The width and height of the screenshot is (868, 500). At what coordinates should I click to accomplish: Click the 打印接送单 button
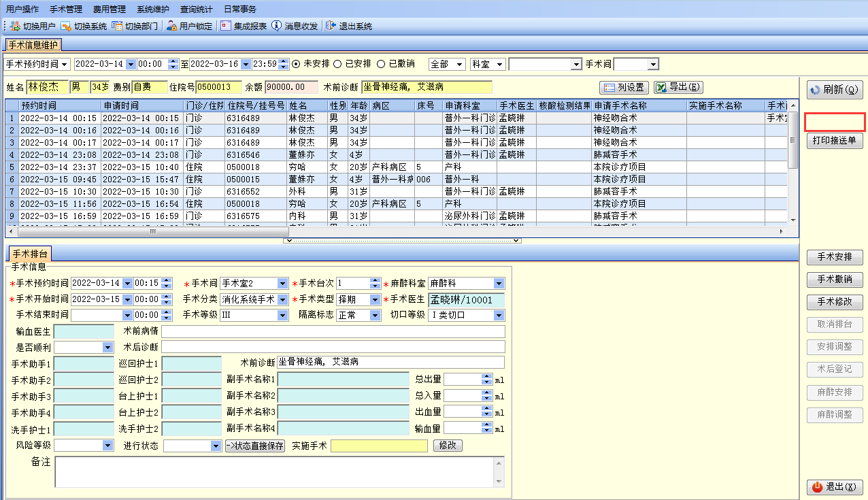tap(835, 141)
